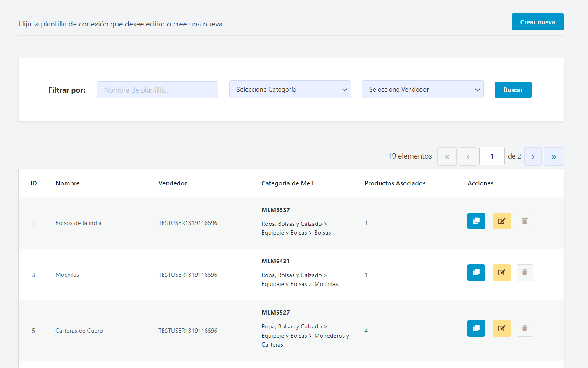Go to the next page of results
The image size is (588, 368).
pyautogui.click(x=533, y=156)
